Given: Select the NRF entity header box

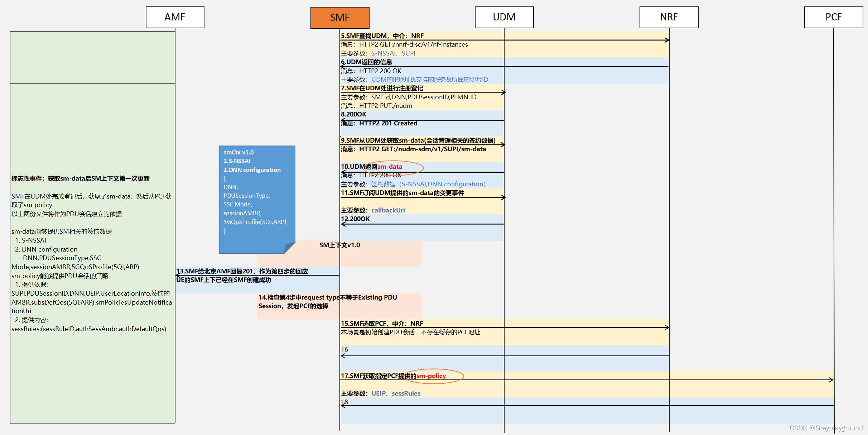Looking at the screenshot, I should tap(669, 17).
